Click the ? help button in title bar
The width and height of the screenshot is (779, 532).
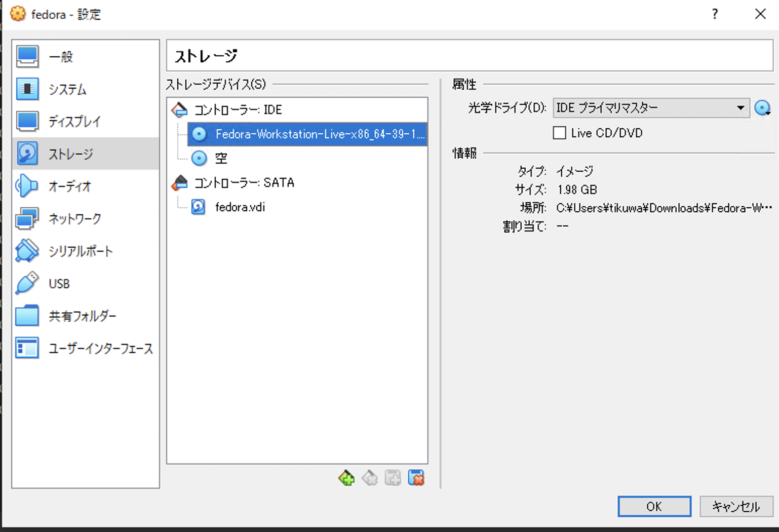point(715,14)
